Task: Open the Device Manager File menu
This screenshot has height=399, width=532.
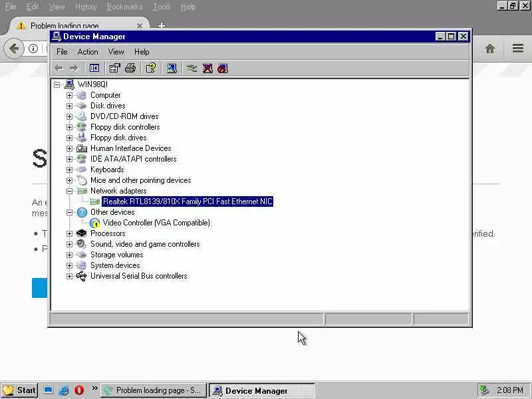Action: pos(62,52)
